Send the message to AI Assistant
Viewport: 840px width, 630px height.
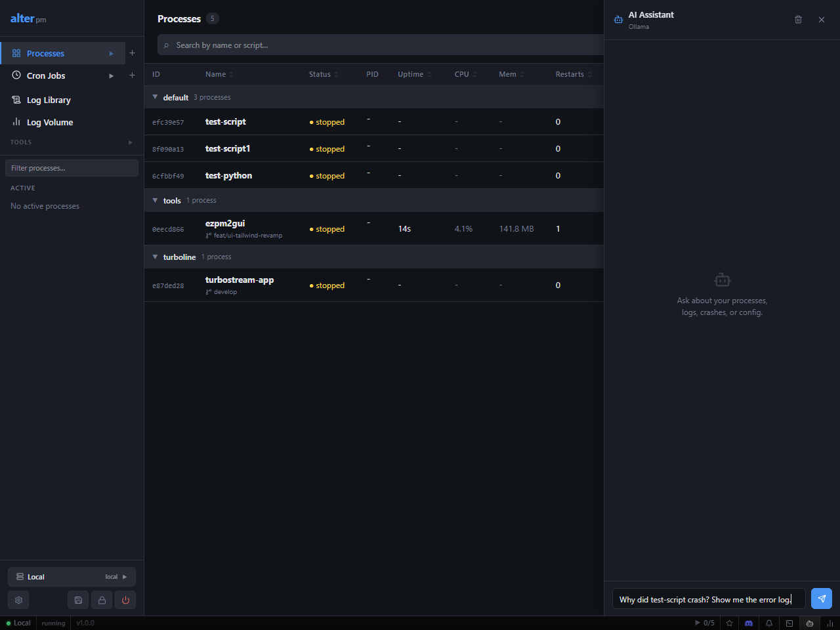(x=822, y=598)
